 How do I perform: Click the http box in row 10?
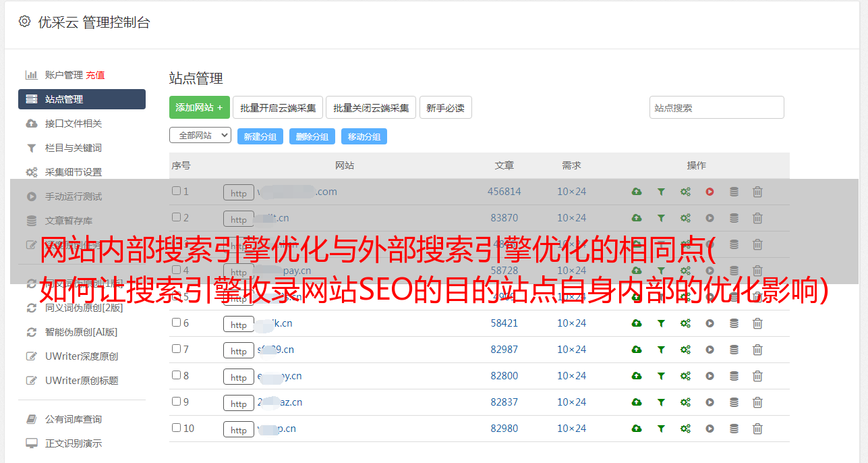pos(239,430)
